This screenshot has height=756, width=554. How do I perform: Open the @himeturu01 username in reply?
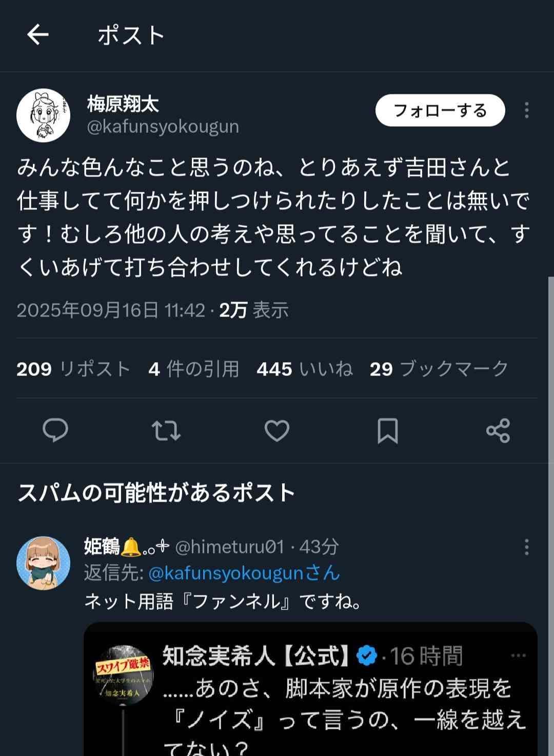click(229, 547)
